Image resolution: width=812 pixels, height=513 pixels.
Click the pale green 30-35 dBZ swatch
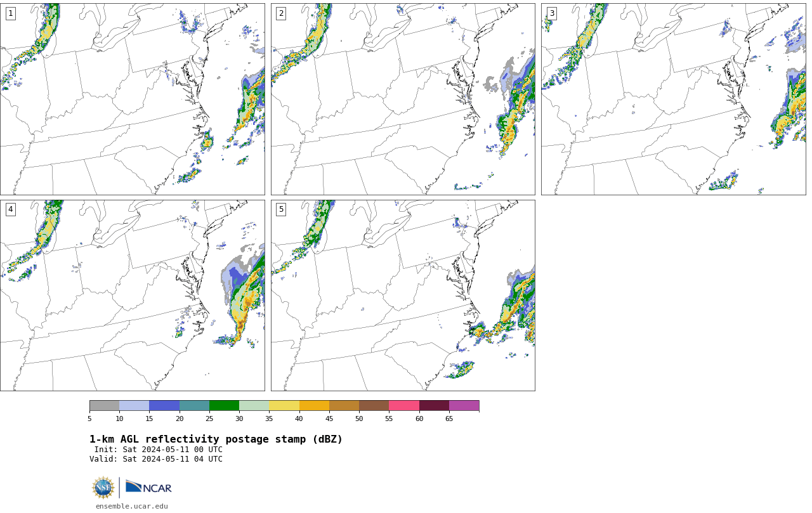pos(254,406)
